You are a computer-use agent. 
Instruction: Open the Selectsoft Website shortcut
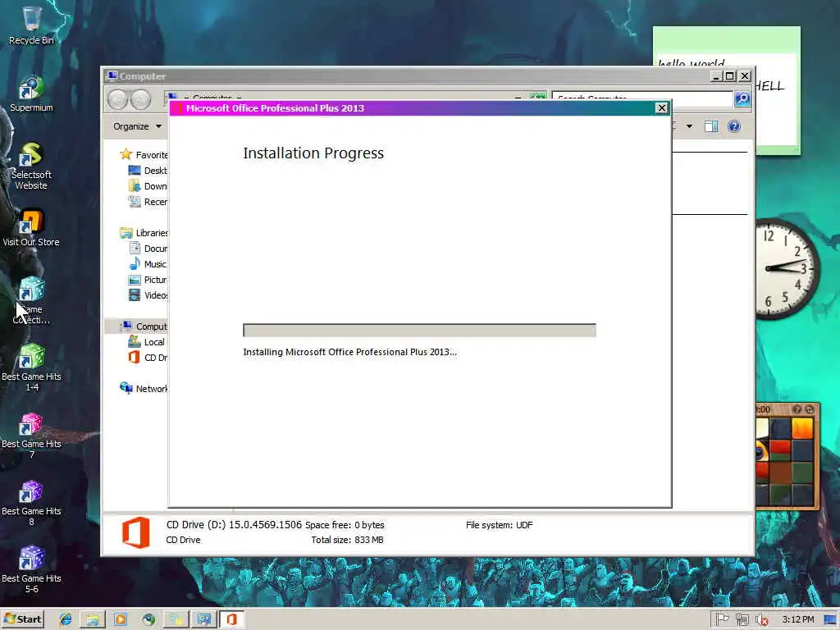[31, 166]
